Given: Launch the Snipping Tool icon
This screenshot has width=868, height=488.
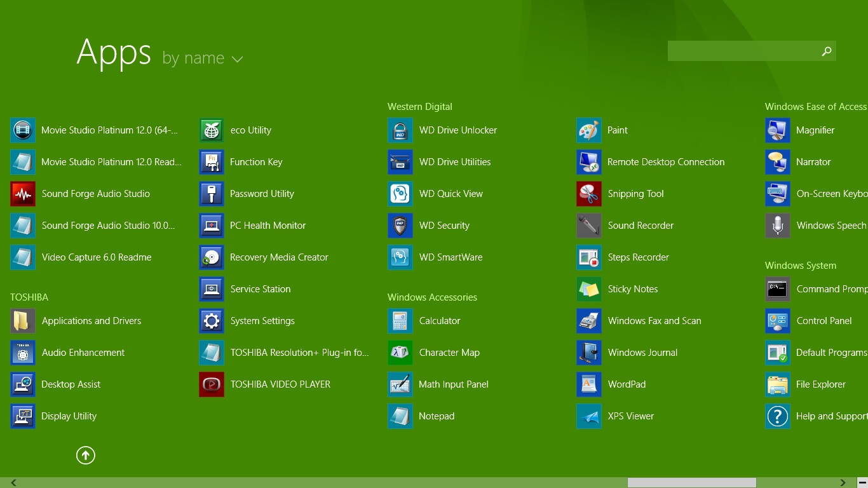Looking at the screenshot, I should [589, 194].
